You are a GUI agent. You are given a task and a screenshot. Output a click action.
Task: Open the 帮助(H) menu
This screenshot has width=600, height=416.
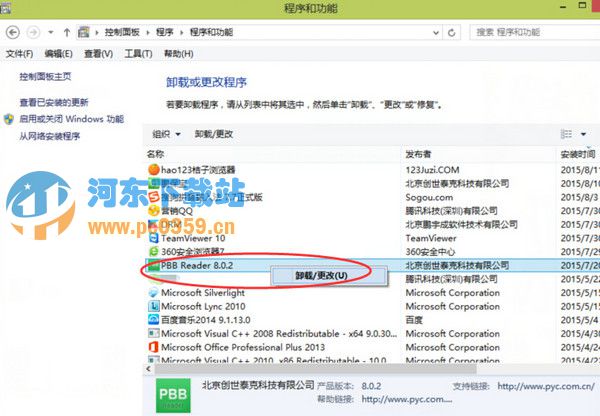point(178,54)
